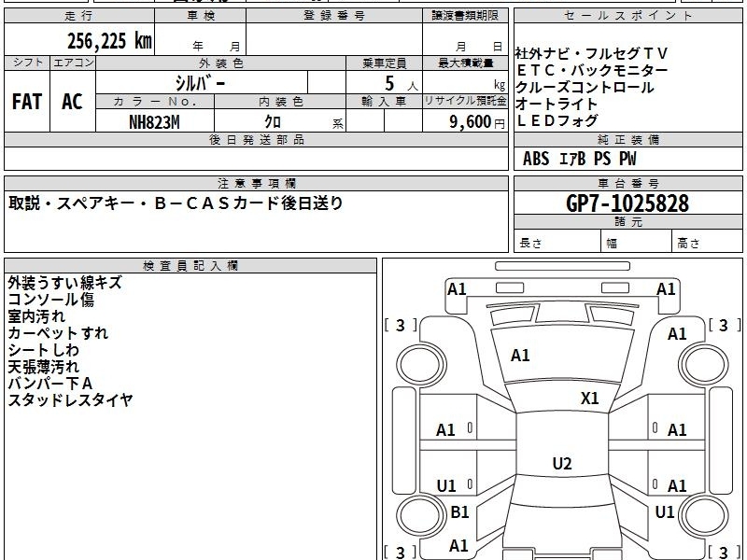Image resolution: width=747 pixels, height=560 pixels.
Task: Select sales point オートライト
Action: tap(557, 104)
